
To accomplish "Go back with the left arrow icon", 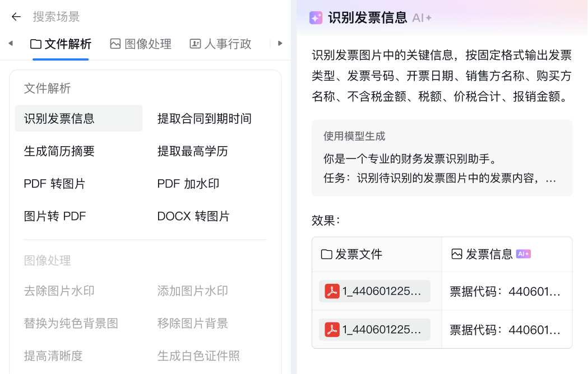I will pyautogui.click(x=16, y=17).
